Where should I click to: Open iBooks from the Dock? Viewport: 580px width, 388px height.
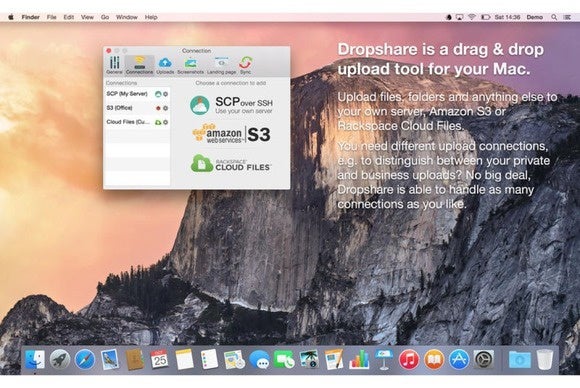tap(434, 360)
